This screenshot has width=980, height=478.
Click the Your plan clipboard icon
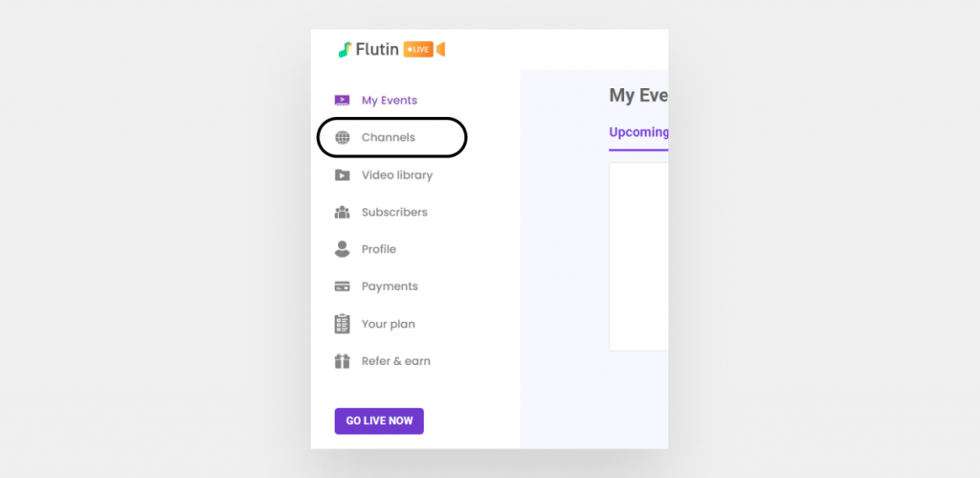[342, 324]
